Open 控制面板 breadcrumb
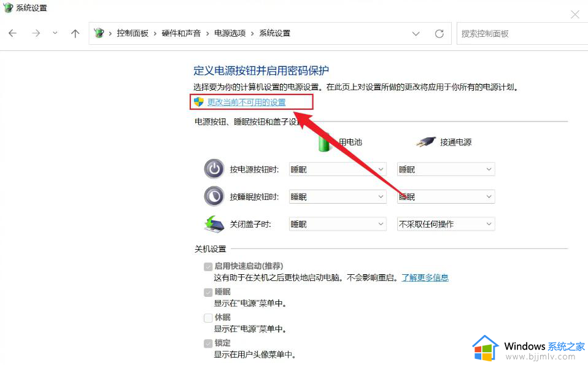This screenshot has width=588, height=365. [133, 33]
